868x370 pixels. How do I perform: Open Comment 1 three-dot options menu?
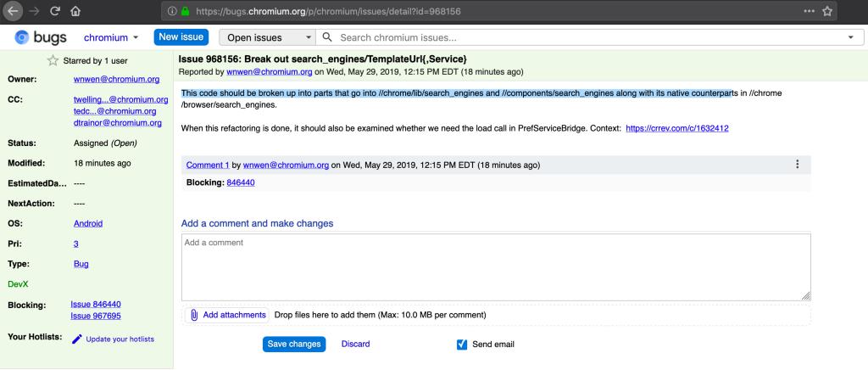[797, 165]
